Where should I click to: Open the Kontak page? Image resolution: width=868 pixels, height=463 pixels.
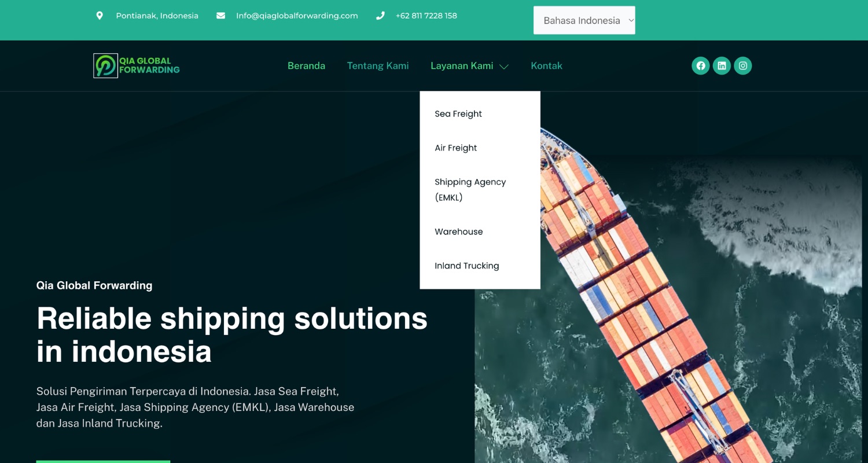[x=546, y=66]
